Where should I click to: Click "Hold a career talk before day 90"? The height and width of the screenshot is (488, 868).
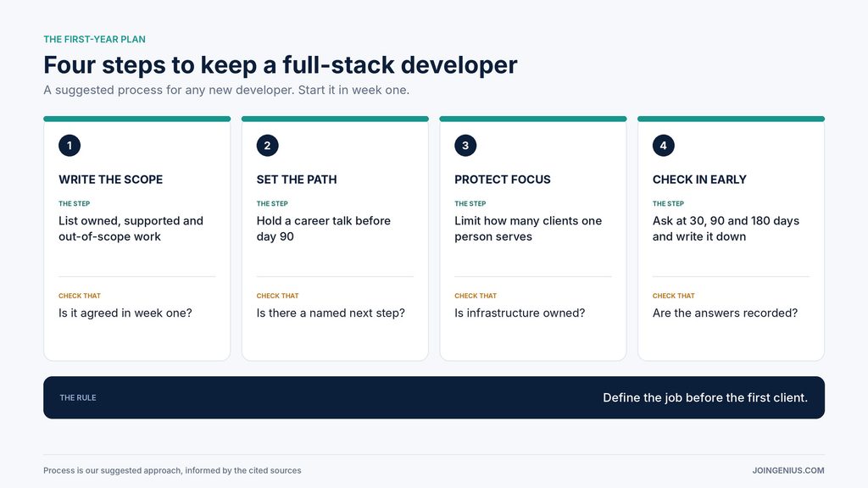tap(324, 229)
